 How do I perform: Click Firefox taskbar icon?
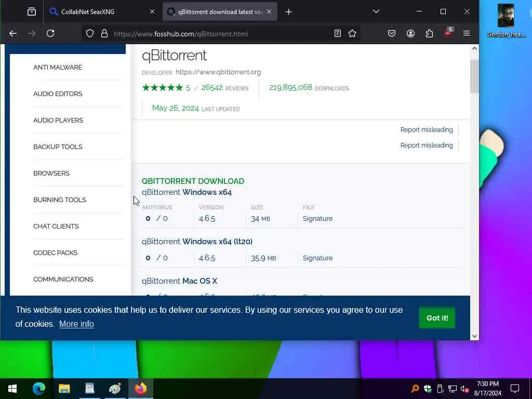[140, 389]
